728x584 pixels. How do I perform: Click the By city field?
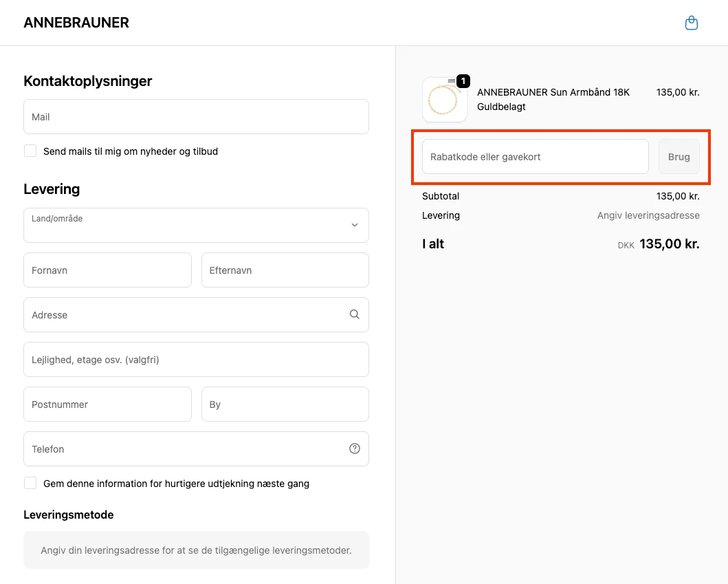tap(285, 404)
